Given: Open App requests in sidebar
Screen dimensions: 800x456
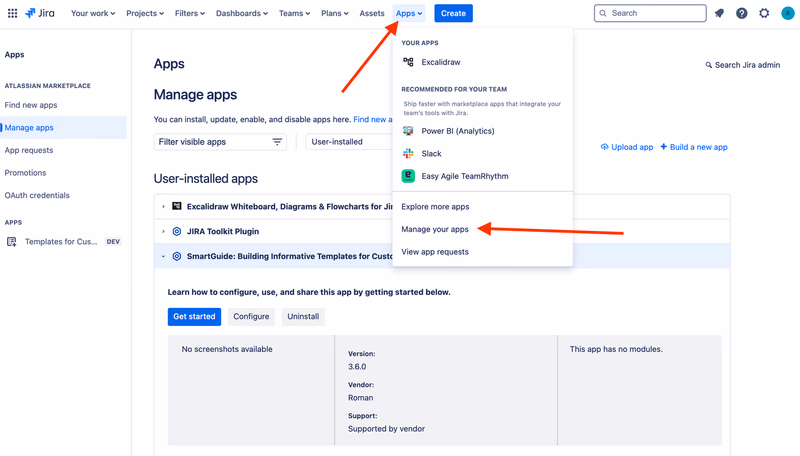Looking at the screenshot, I should [x=29, y=150].
